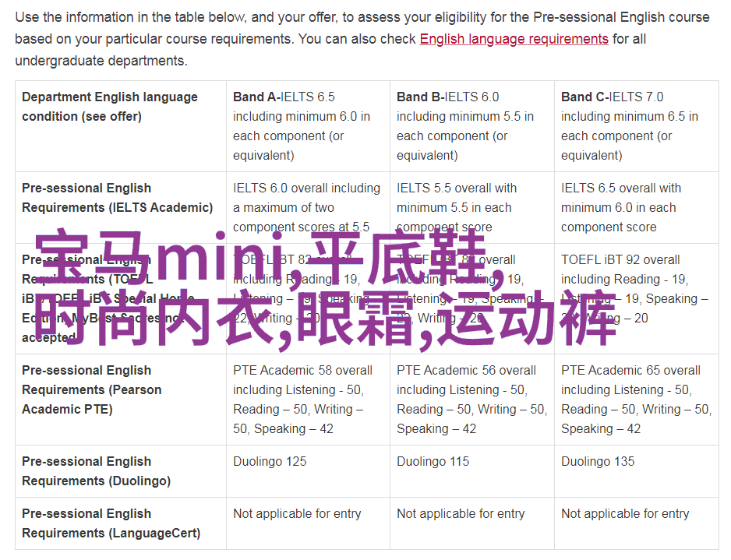Screen dimensions: 731x560
Task: Click the 'Requirements (Duolingo)' row label
Action: pyautogui.click(x=121, y=471)
